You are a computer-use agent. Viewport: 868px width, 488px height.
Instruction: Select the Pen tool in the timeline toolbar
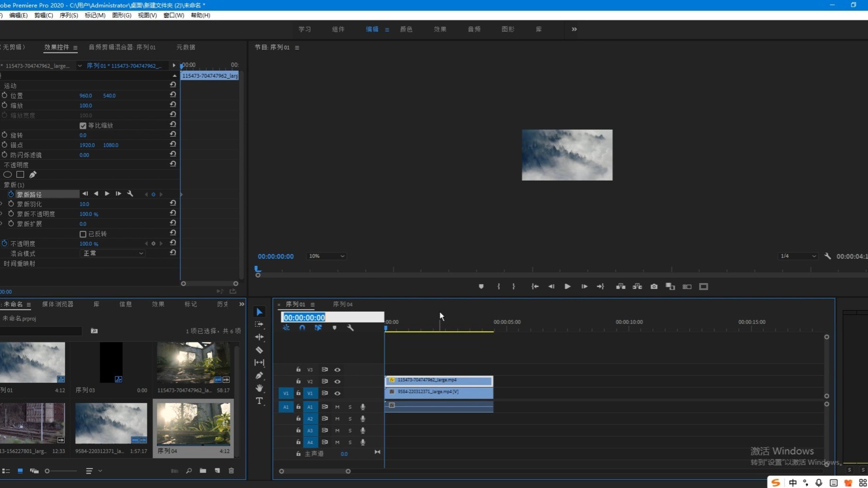tap(259, 375)
